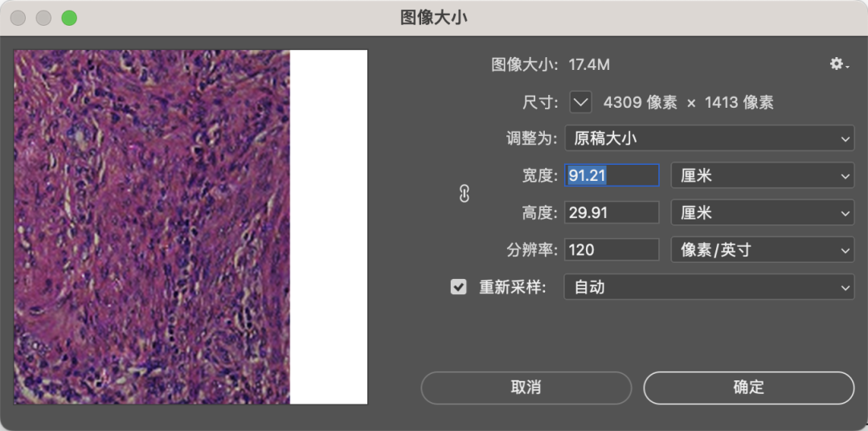Toggle the constrain proportions link icon
This screenshot has height=431, width=868.
[465, 193]
